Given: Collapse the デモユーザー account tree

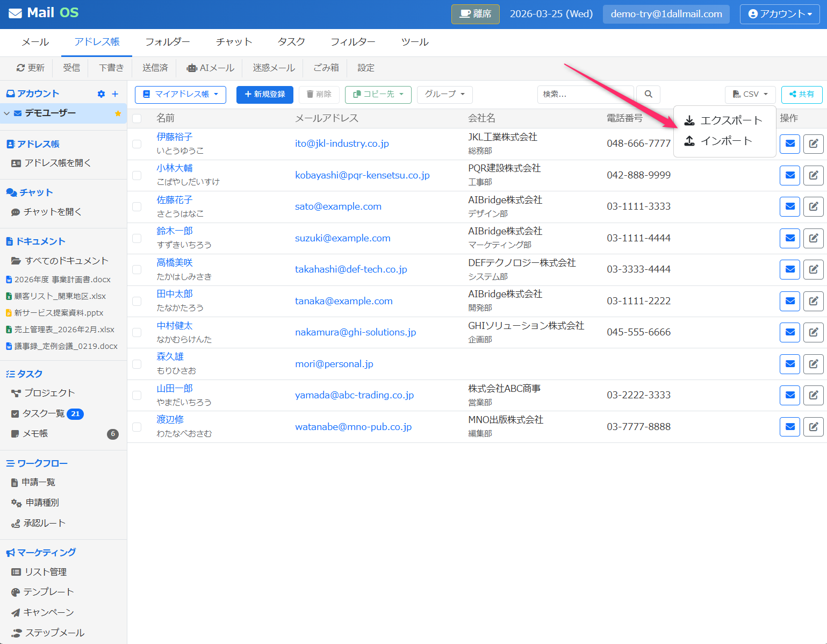Looking at the screenshot, I should tap(7, 113).
